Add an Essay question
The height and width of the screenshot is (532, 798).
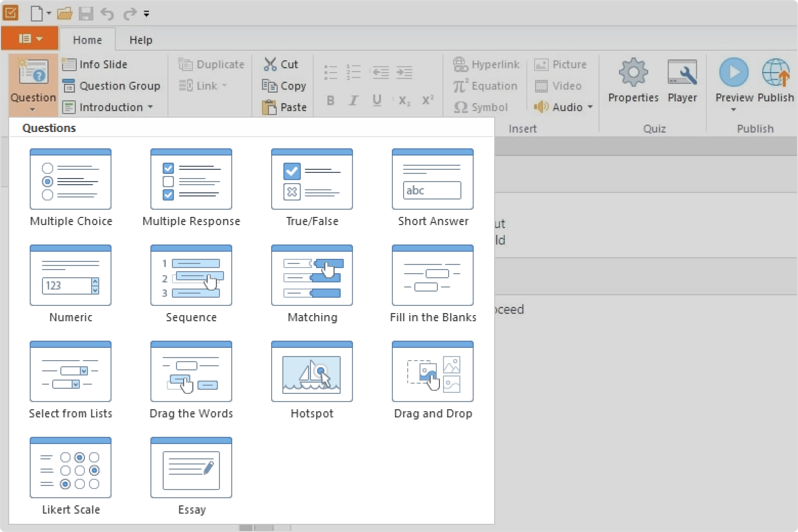tap(191, 476)
